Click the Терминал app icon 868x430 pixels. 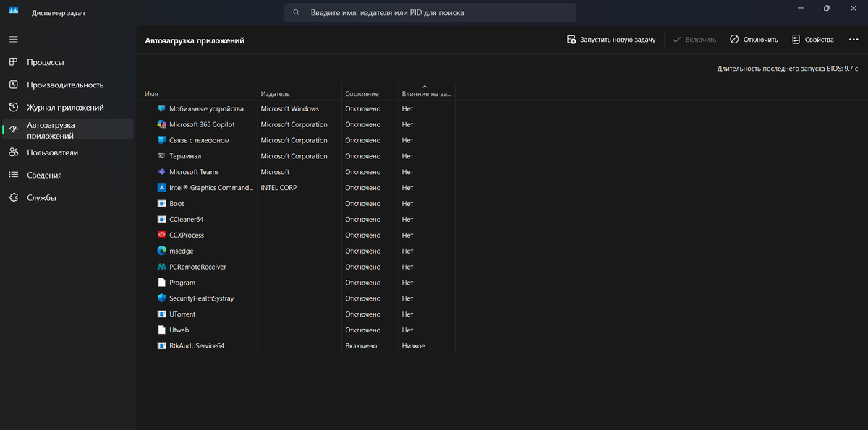point(162,156)
